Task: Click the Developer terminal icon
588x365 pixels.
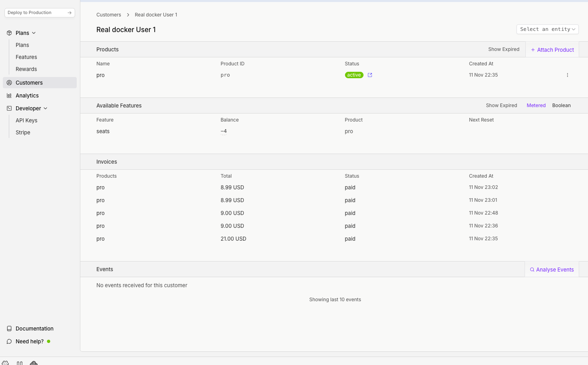Action: click(9, 108)
